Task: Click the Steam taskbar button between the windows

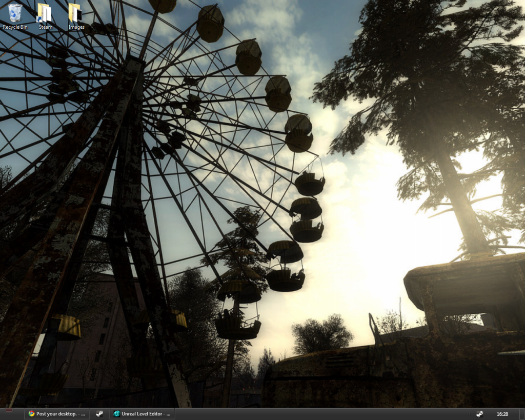Action: [100, 414]
